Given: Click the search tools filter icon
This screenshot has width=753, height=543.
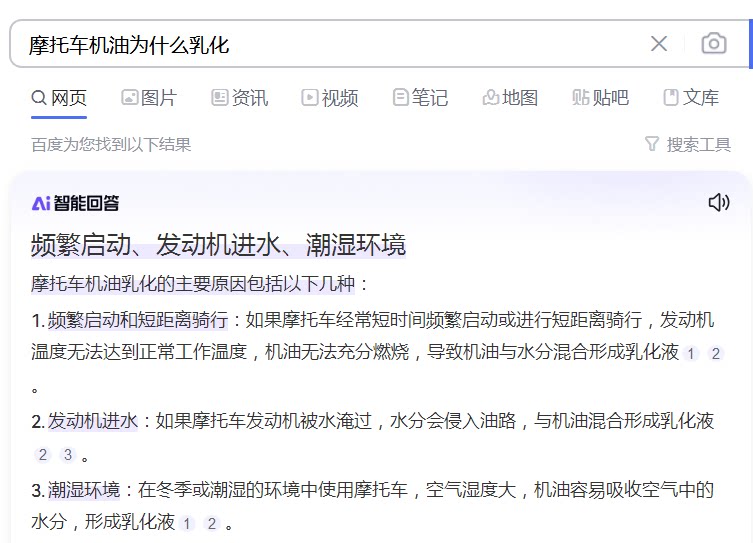Looking at the screenshot, I should 652,144.
